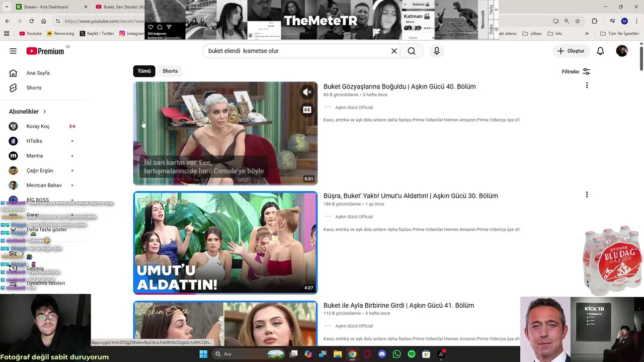Open notifications bell

(x=600, y=51)
